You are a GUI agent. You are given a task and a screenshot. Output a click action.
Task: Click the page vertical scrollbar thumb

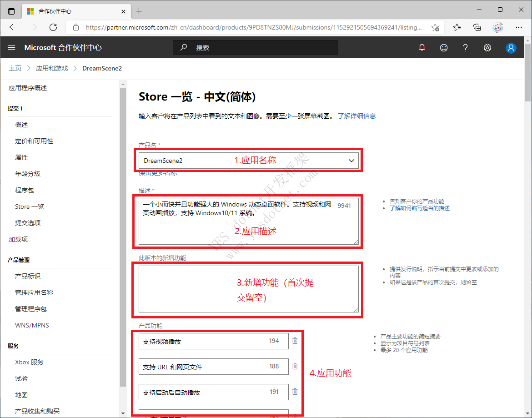pyautogui.click(x=527, y=72)
